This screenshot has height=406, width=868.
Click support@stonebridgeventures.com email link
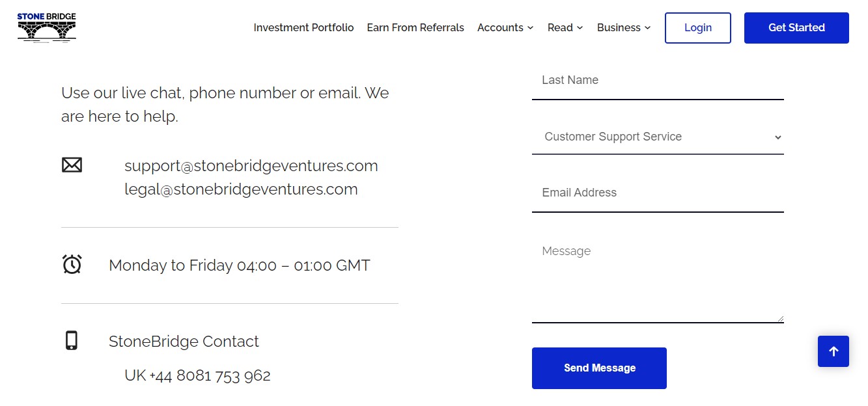[251, 165]
